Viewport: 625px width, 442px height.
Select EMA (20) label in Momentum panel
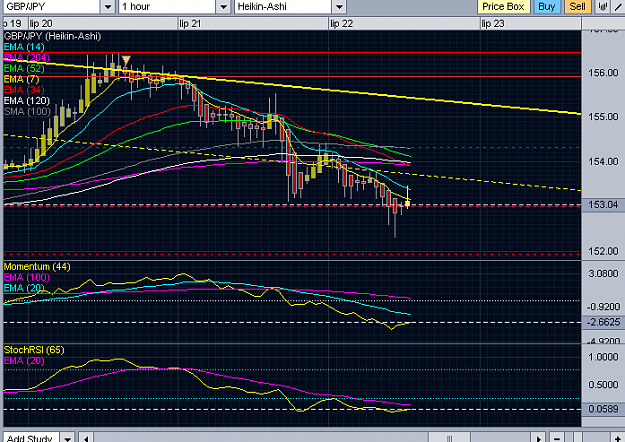tap(24, 288)
